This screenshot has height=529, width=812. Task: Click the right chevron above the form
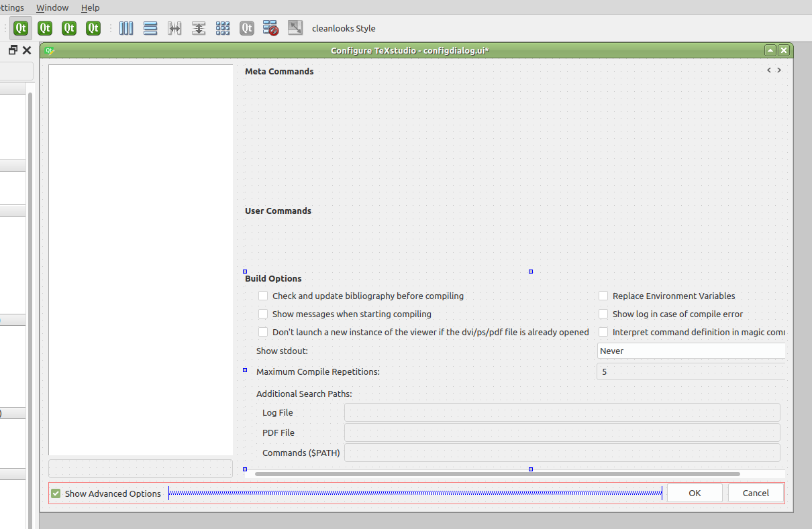pyautogui.click(x=779, y=70)
